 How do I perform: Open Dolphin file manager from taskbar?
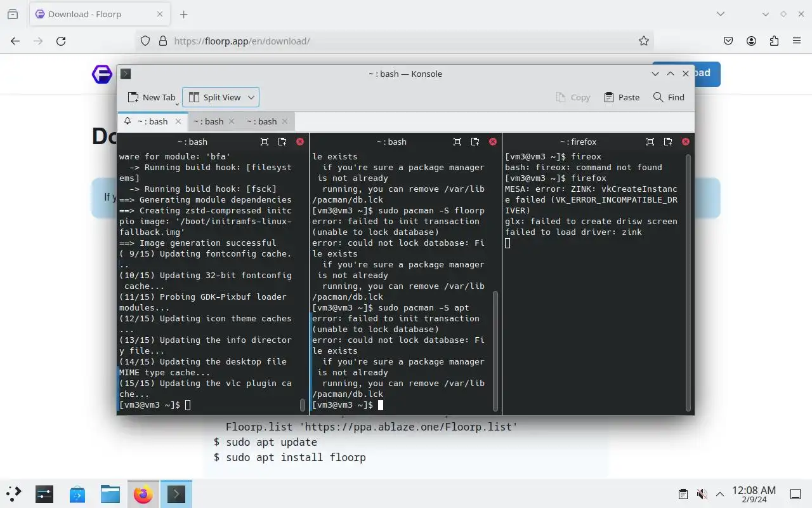[x=110, y=493]
